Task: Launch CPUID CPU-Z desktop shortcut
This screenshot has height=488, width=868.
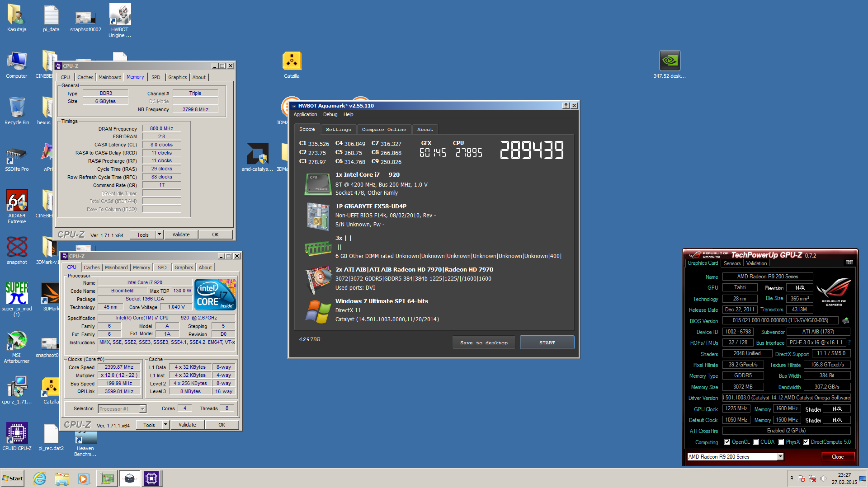Action: pyautogui.click(x=17, y=437)
